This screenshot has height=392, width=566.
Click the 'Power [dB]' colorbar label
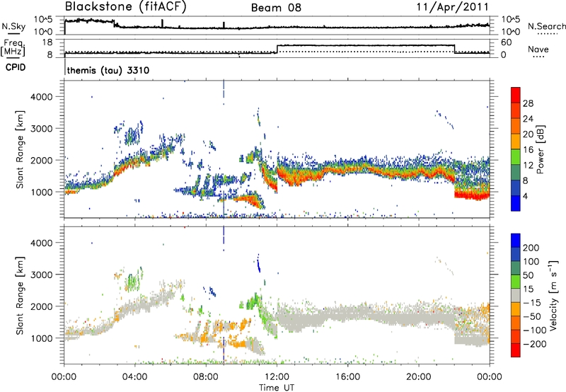click(x=541, y=149)
